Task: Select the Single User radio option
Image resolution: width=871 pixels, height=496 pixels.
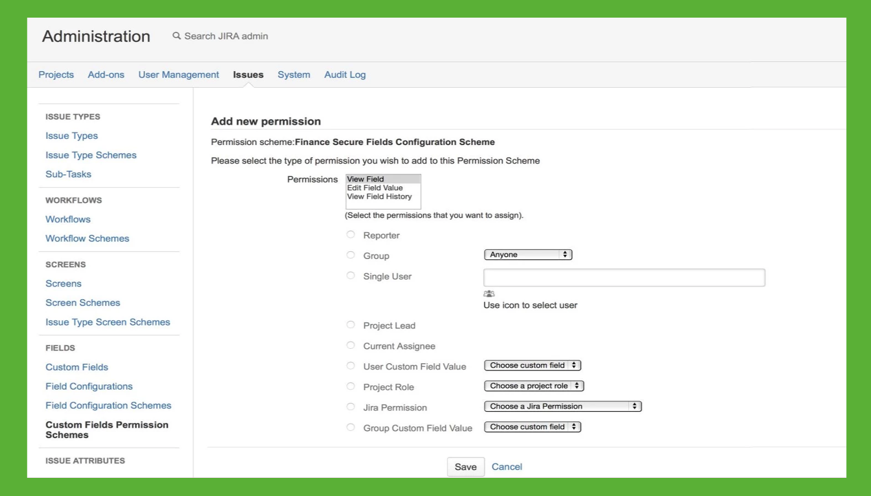Action: (351, 276)
